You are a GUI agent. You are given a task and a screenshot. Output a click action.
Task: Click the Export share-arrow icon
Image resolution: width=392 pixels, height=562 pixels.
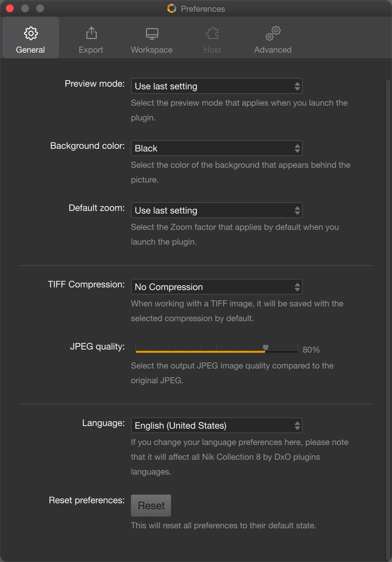(91, 33)
